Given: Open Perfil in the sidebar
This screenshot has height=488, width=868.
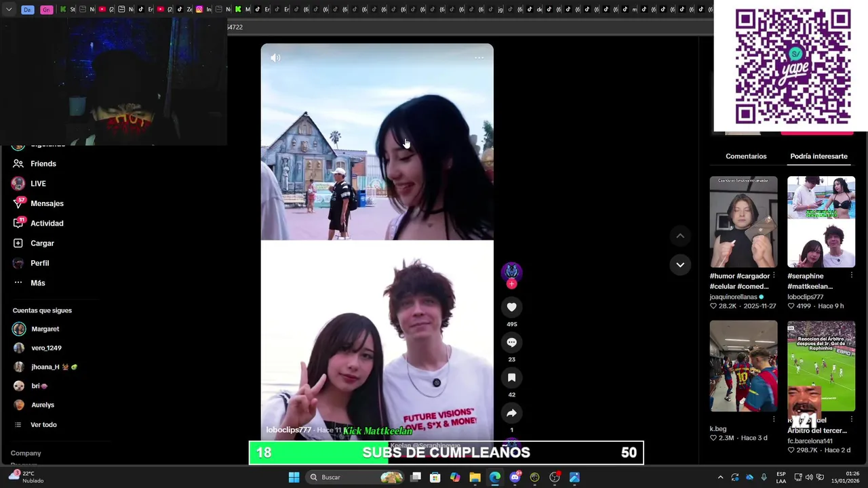Looking at the screenshot, I should (x=39, y=263).
